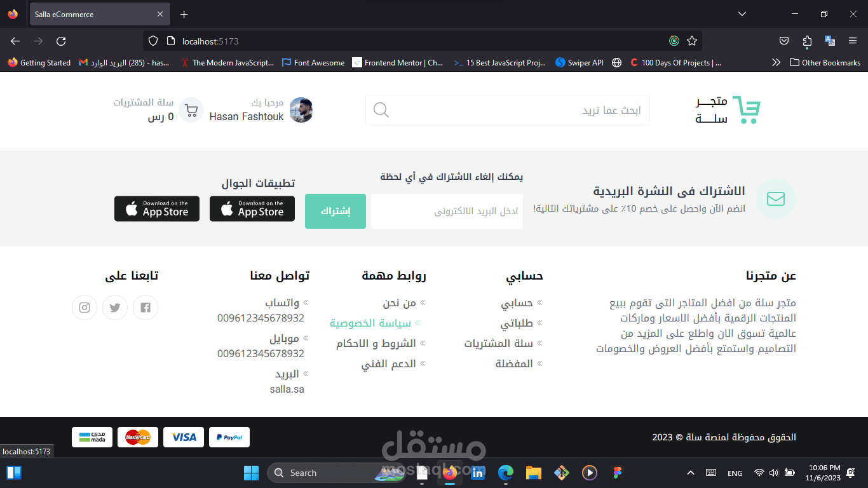Open File Explorer from the taskbar
868x488 pixels.
pyautogui.click(x=533, y=473)
